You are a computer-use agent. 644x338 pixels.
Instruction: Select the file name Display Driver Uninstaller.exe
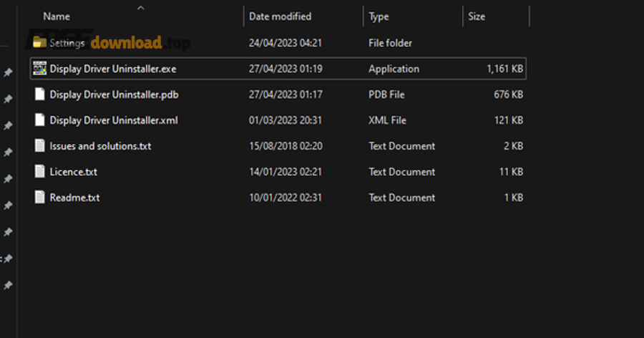pos(113,69)
